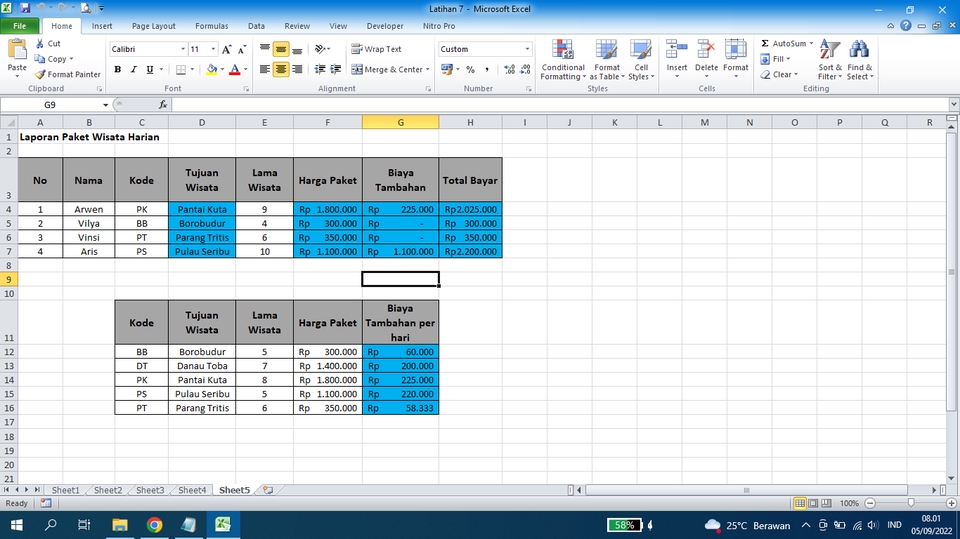Screen dimensions: 960x539
Task: Click Decrease Decimal icon
Action: (x=525, y=69)
